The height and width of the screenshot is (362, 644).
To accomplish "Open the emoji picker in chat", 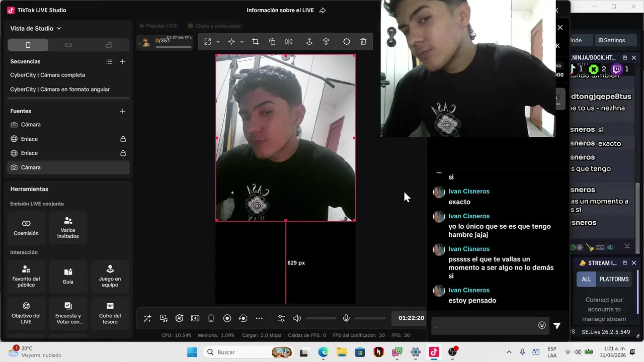I will 542,325.
